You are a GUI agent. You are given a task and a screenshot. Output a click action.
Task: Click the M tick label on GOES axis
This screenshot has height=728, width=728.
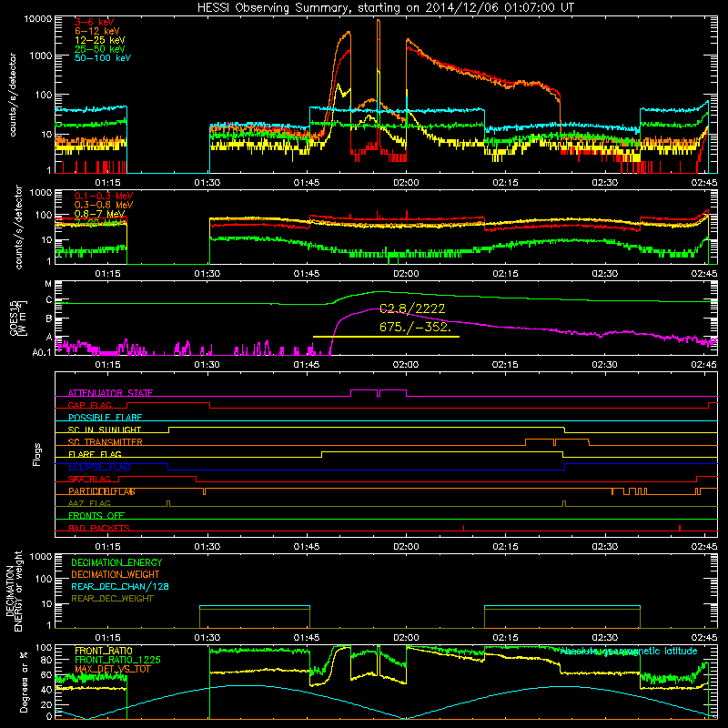point(48,284)
